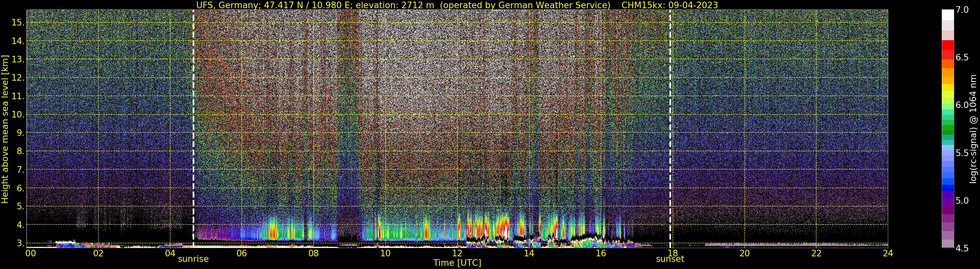The height and width of the screenshot is (269, 980).
Task: Click the '24' time axis tick label
Action: (x=888, y=253)
